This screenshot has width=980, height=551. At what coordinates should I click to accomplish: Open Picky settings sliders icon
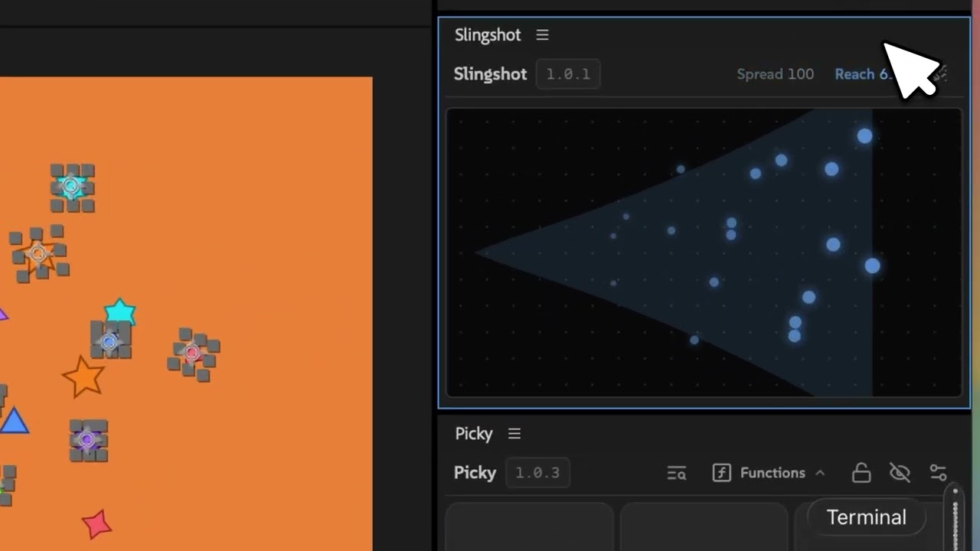[938, 473]
